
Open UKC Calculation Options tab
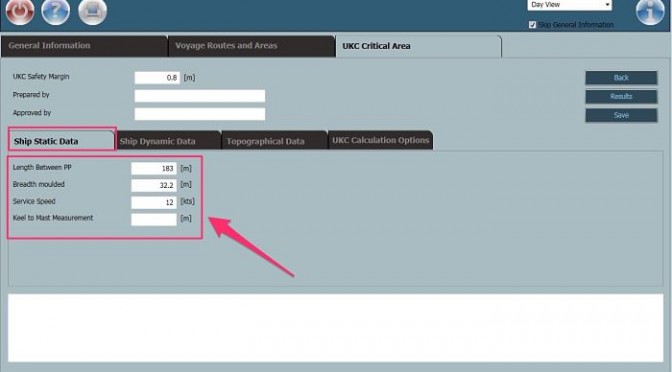[380, 140]
